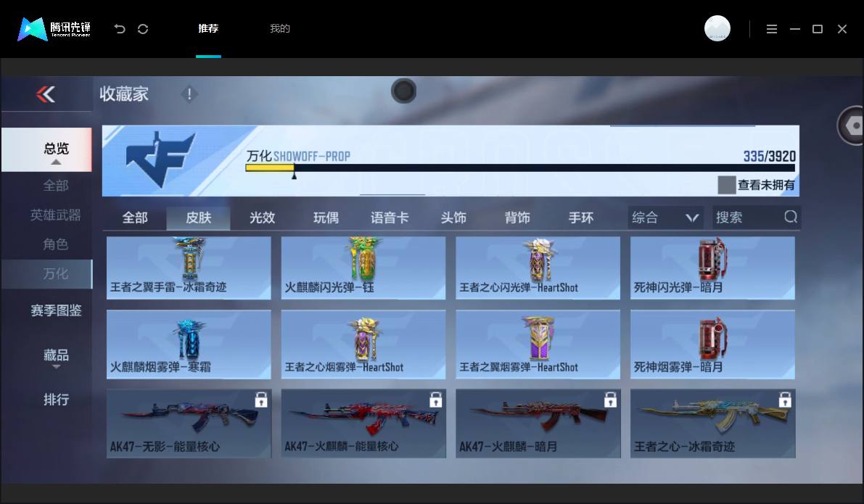
Task: Open the 火麒麟烟雾弹-寒霜 card
Action: 189,344
